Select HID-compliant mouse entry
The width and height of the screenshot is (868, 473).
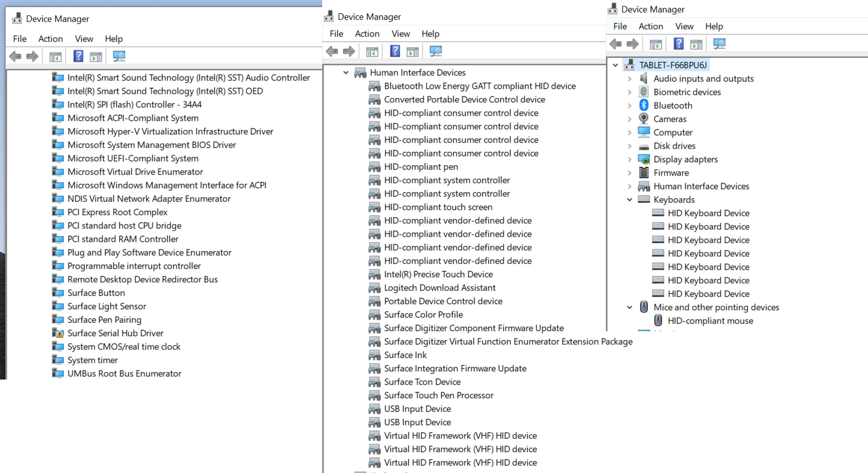pyautogui.click(x=710, y=320)
